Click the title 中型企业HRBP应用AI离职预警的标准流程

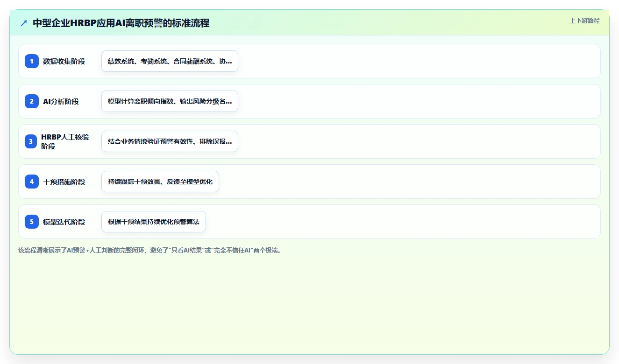pyautogui.click(x=121, y=23)
